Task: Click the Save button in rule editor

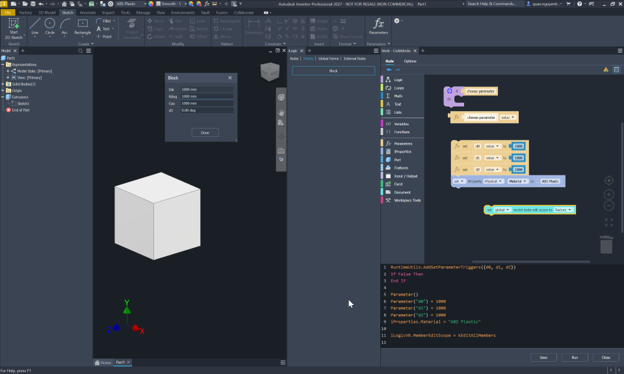Action: coord(543,357)
